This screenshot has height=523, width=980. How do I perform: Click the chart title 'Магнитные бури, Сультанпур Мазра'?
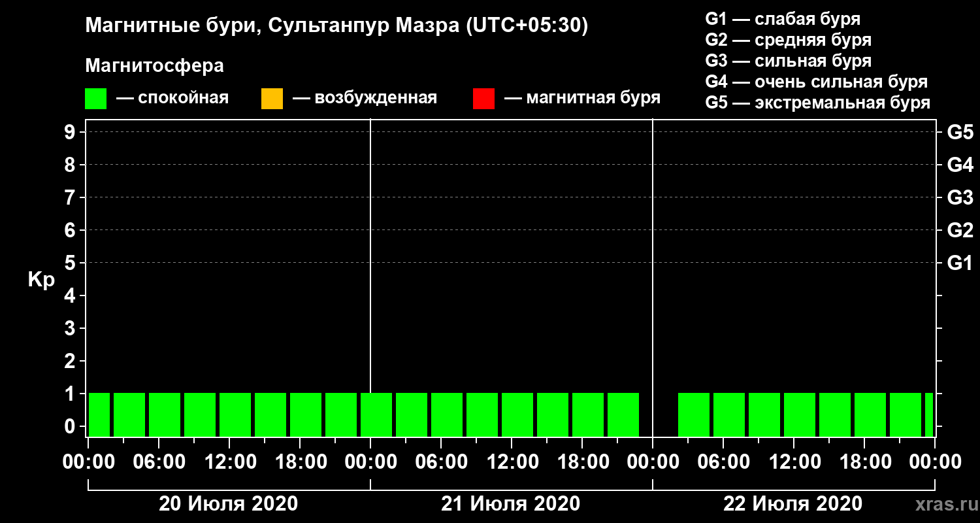(x=272, y=26)
